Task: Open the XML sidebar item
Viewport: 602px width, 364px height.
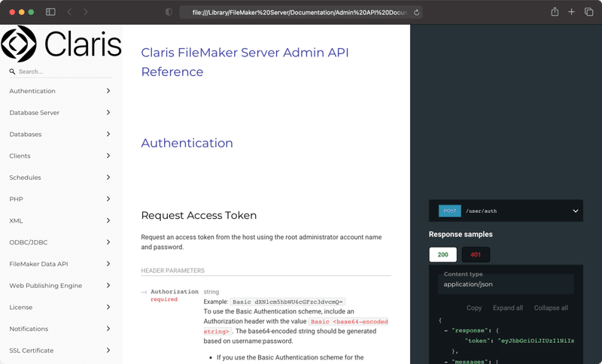Action: click(x=16, y=220)
